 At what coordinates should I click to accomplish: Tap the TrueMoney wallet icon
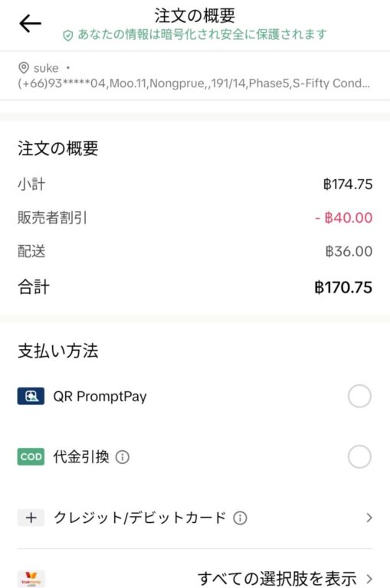[x=31, y=578]
